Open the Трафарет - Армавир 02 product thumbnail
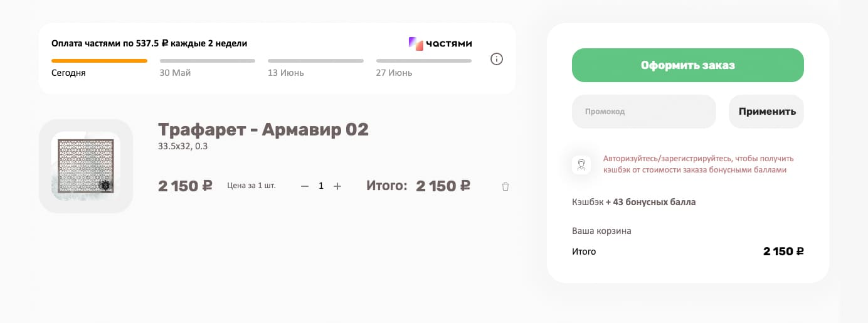 (86, 166)
